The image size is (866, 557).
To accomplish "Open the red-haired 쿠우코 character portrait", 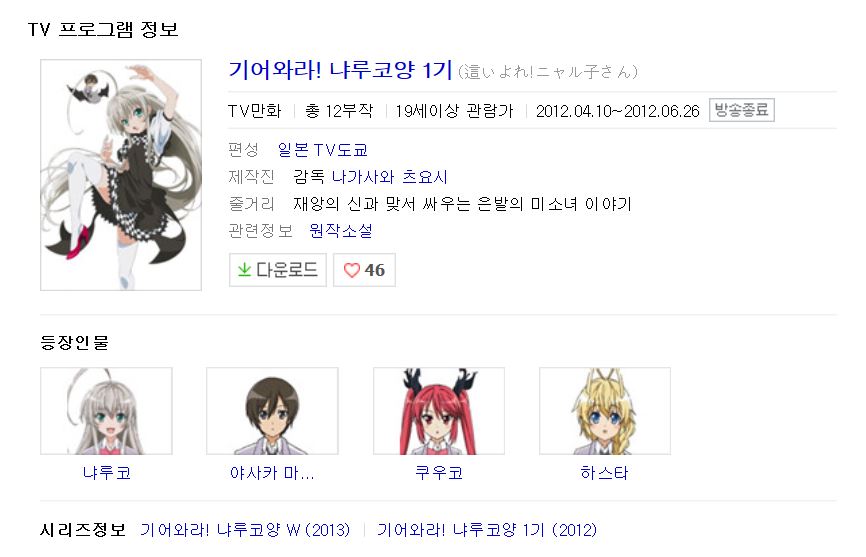I will (439, 411).
